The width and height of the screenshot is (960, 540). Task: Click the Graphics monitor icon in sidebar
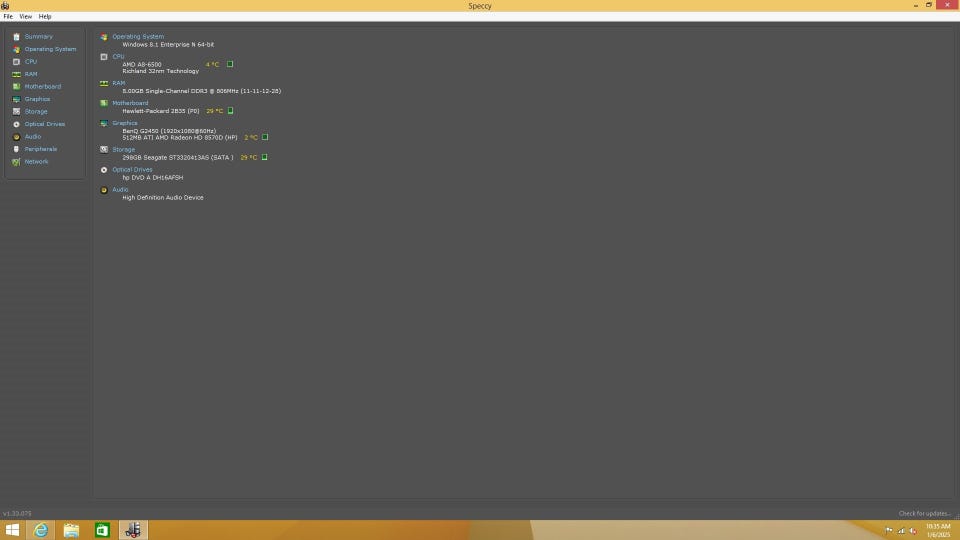point(17,99)
